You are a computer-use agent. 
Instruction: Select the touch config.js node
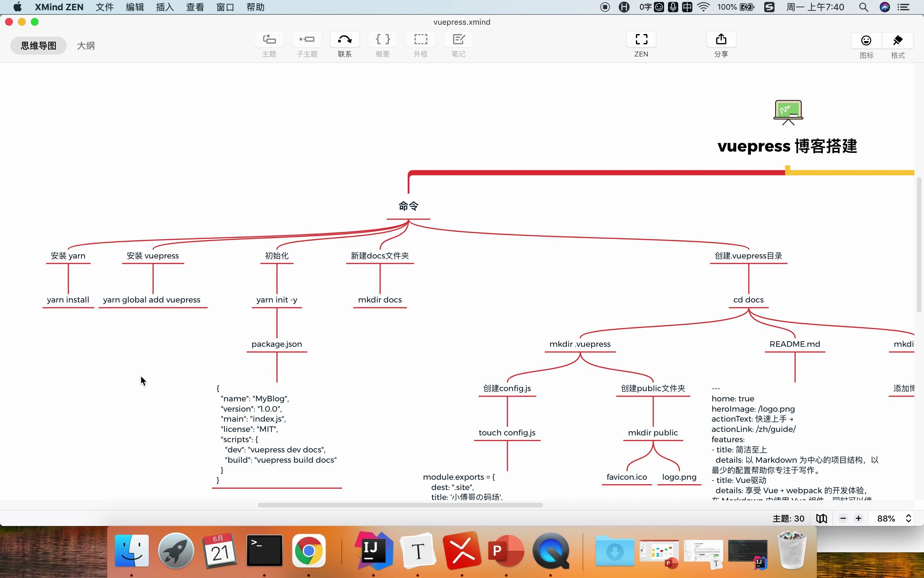507,433
